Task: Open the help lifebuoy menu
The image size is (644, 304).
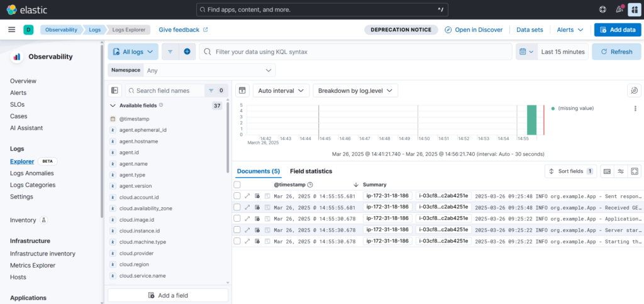Action: click(x=602, y=9)
